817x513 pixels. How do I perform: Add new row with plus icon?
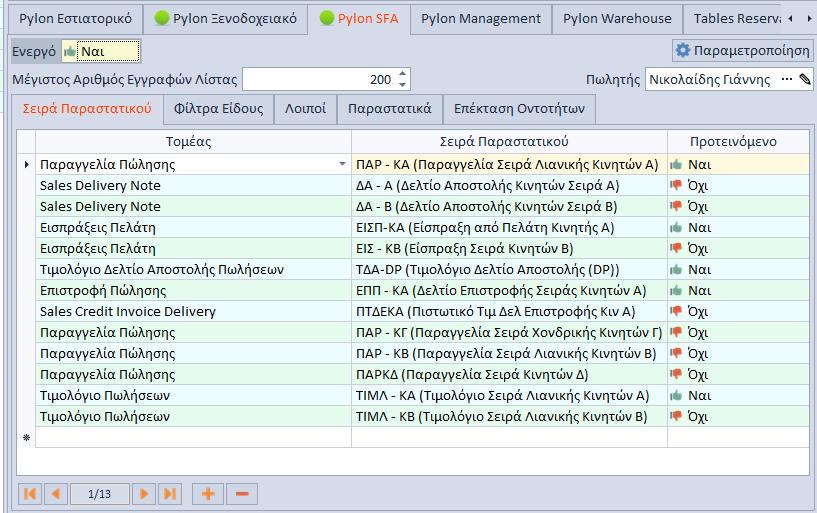[208, 494]
